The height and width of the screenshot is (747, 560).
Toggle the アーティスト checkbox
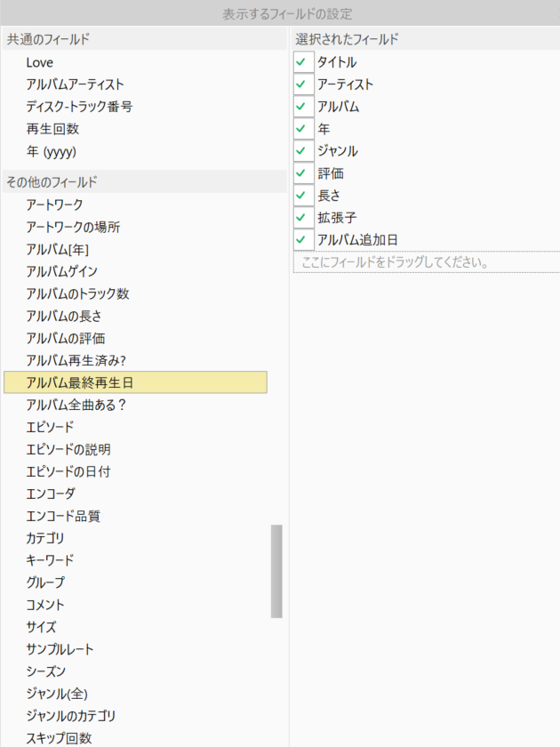click(x=303, y=84)
